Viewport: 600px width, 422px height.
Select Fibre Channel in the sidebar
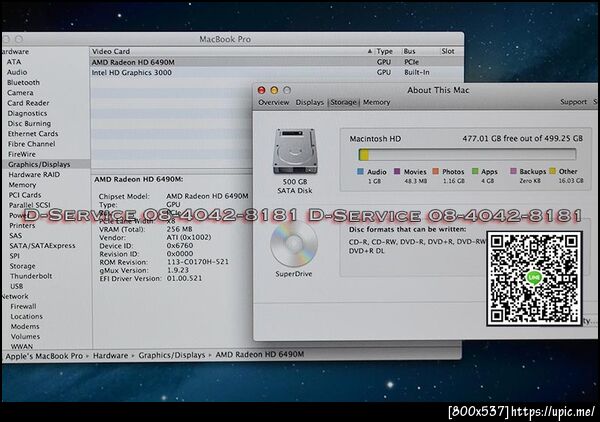[x=31, y=144]
